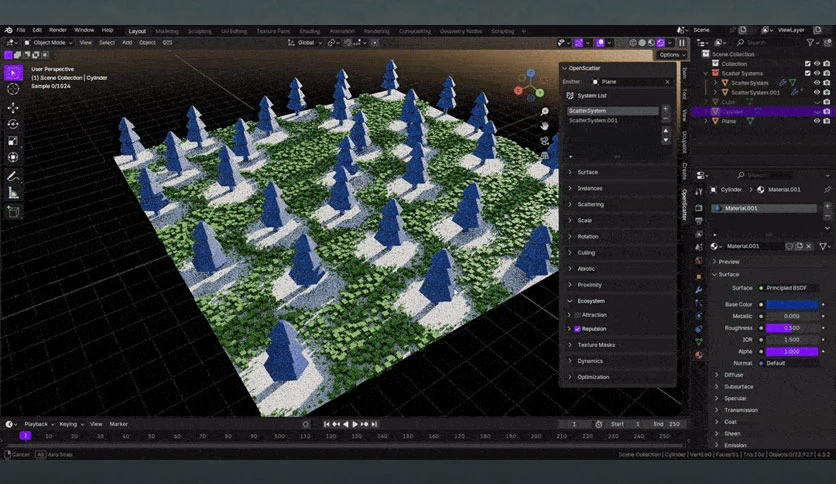Open the Tool properties tab icon
This screenshot has height=484, width=836.
pos(699,192)
